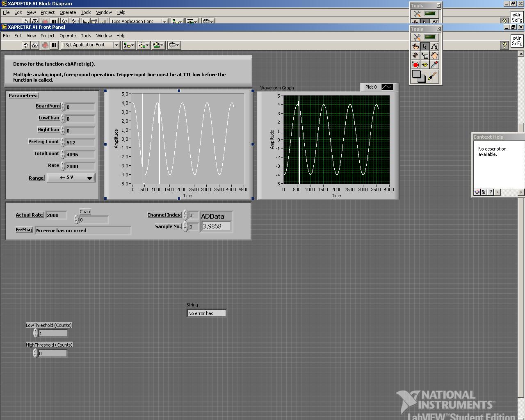
Task: Open the Block Diagram font dropdown
Action: (x=139, y=21)
